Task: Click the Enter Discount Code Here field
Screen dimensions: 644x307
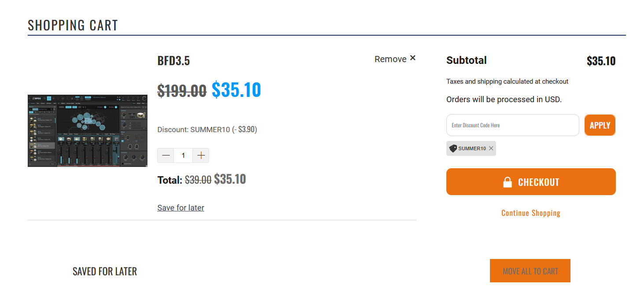Action: 512,125
